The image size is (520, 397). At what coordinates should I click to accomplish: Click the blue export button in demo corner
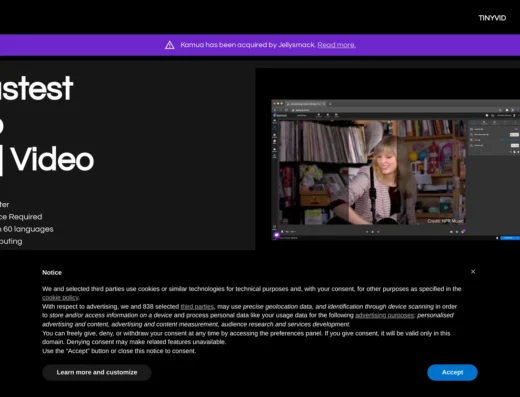(509, 238)
